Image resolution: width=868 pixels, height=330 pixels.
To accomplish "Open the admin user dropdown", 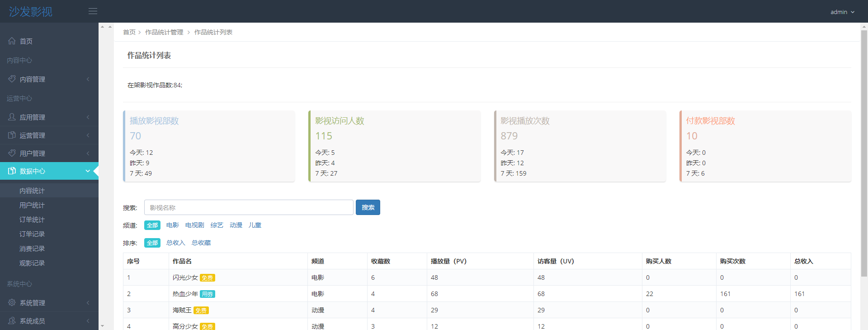I will click(842, 12).
